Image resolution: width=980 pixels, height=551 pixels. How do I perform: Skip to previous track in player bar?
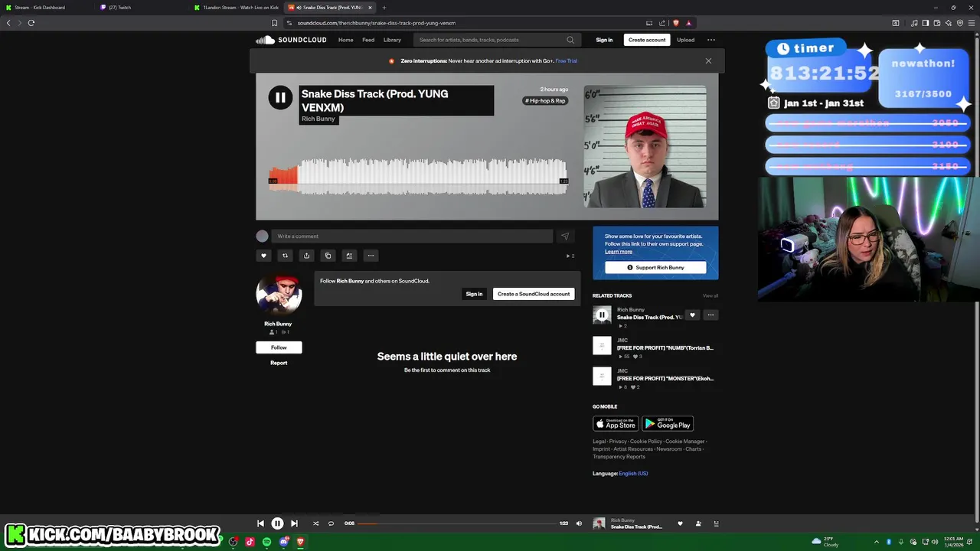[x=260, y=523]
